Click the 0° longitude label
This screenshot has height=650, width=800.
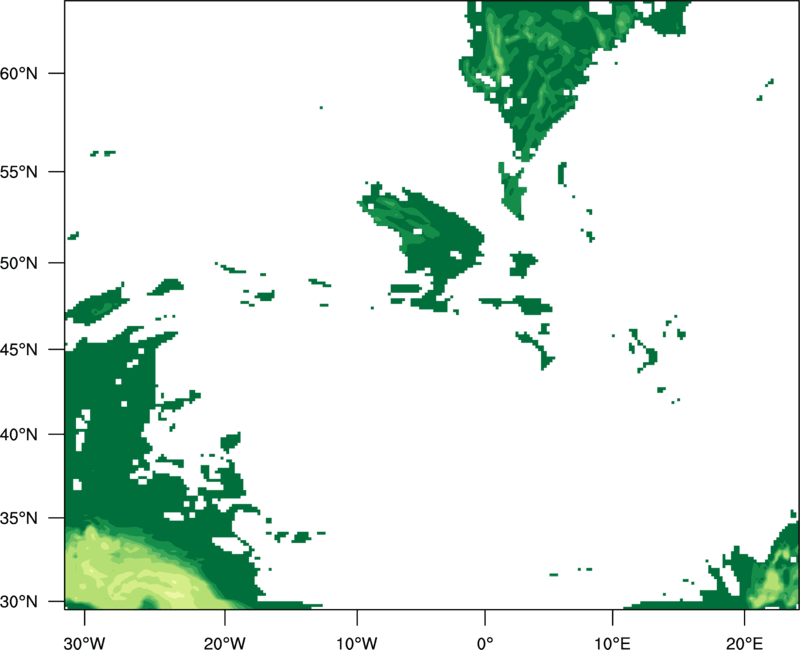point(485,643)
